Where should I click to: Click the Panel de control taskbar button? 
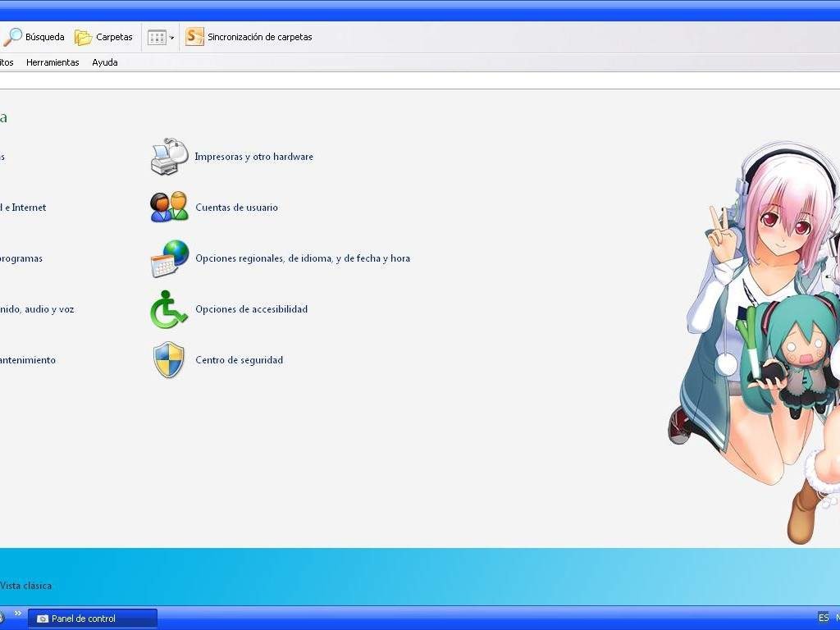(x=92, y=619)
